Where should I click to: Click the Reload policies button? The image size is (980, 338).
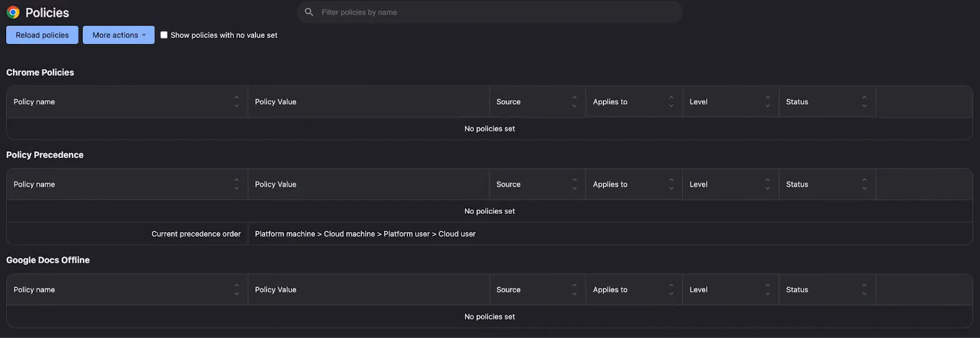42,35
